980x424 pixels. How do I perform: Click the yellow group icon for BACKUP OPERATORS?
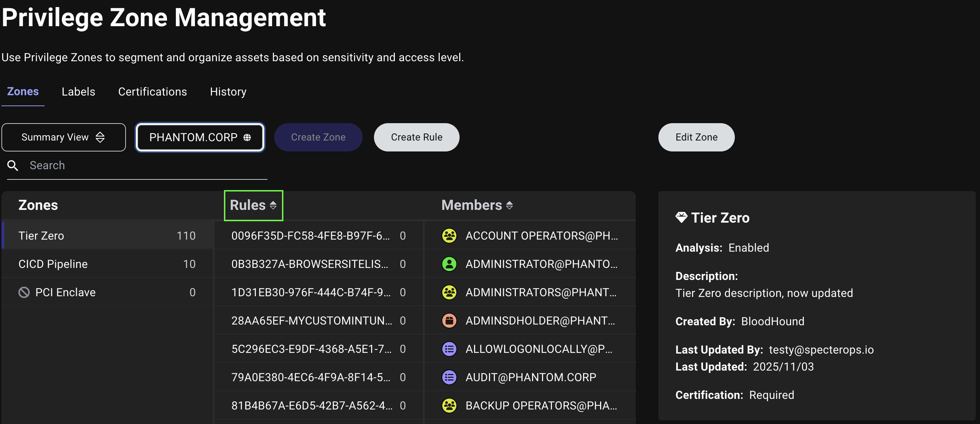pyautogui.click(x=449, y=405)
